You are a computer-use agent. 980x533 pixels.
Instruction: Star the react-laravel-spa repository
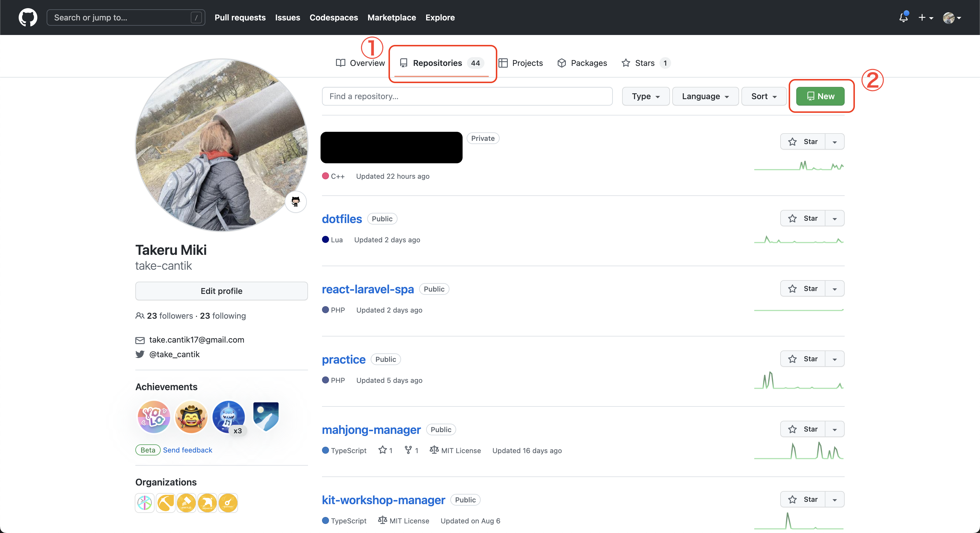(x=803, y=289)
